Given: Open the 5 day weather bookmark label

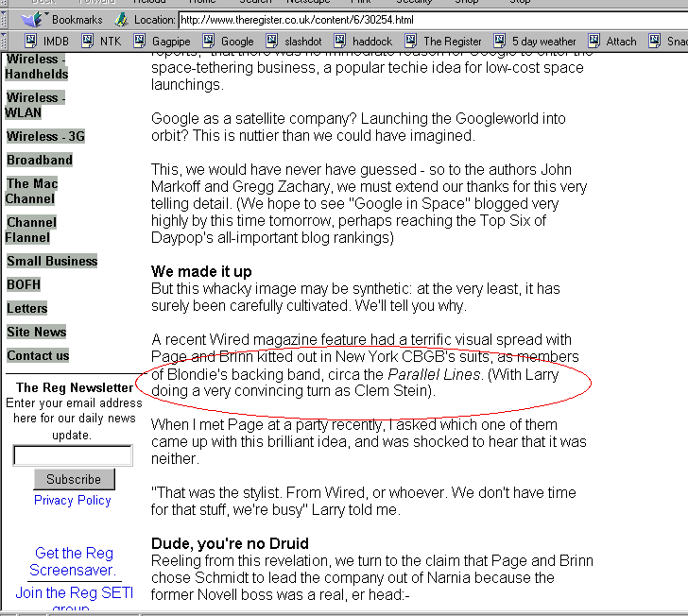Looking at the screenshot, I should point(544,42).
